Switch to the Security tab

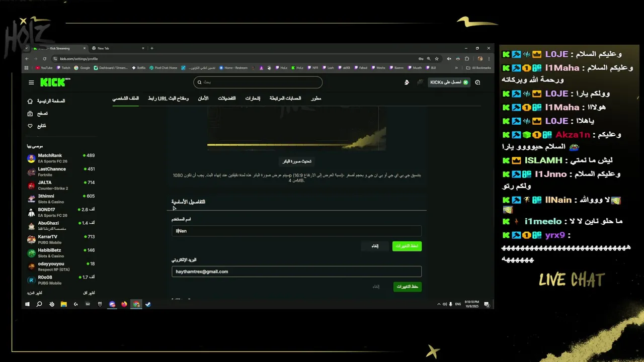point(203,98)
